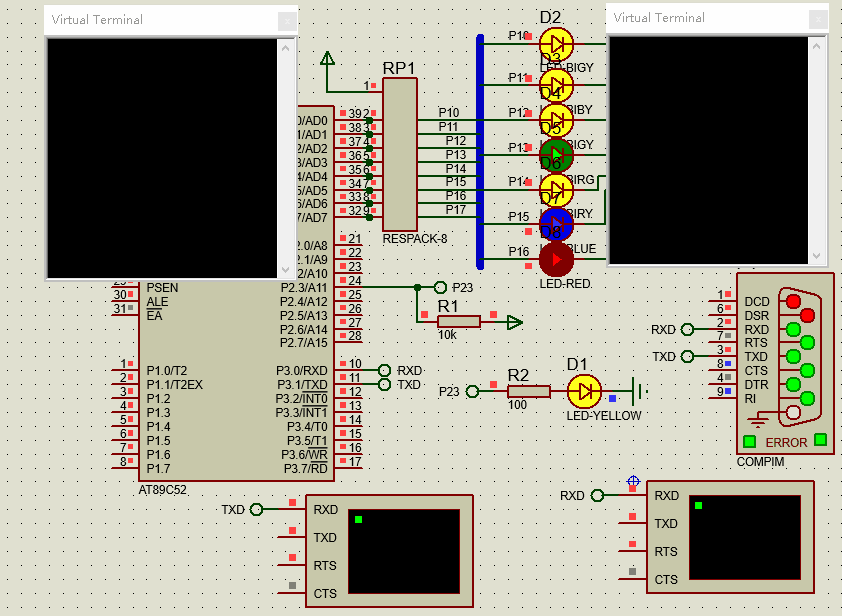Select the R2 100 ohm resistor
The width and height of the screenshot is (842, 616).
click(x=528, y=391)
